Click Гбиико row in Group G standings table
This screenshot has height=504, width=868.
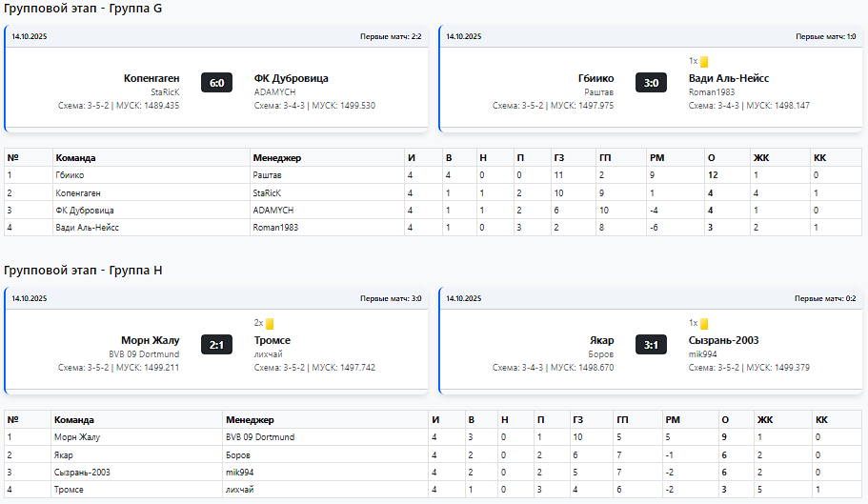click(70, 175)
